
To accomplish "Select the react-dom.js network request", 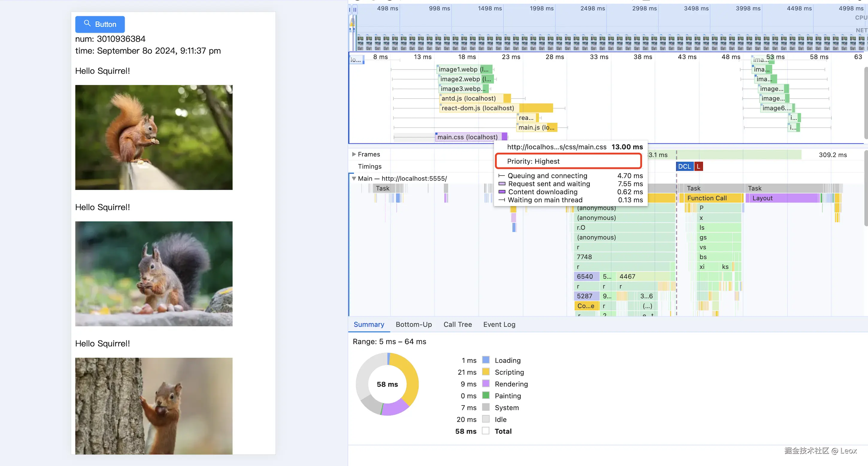I will [x=477, y=108].
